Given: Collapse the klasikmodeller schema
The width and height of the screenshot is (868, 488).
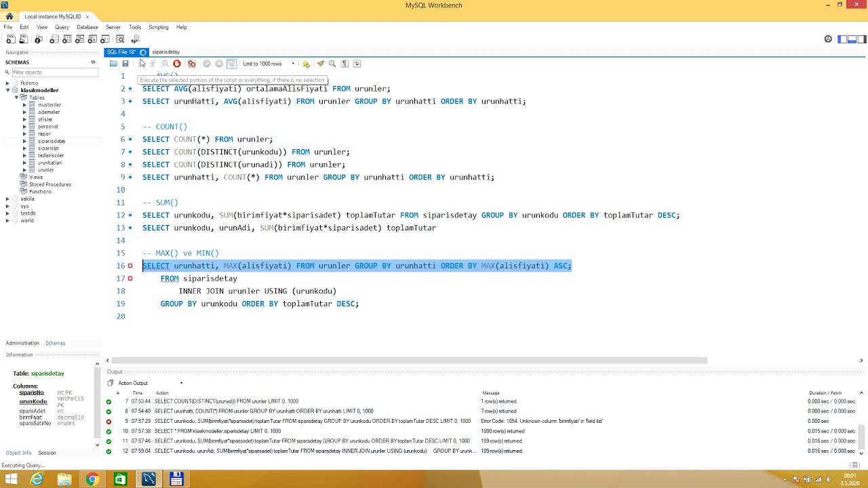Looking at the screenshot, I should [x=7, y=90].
